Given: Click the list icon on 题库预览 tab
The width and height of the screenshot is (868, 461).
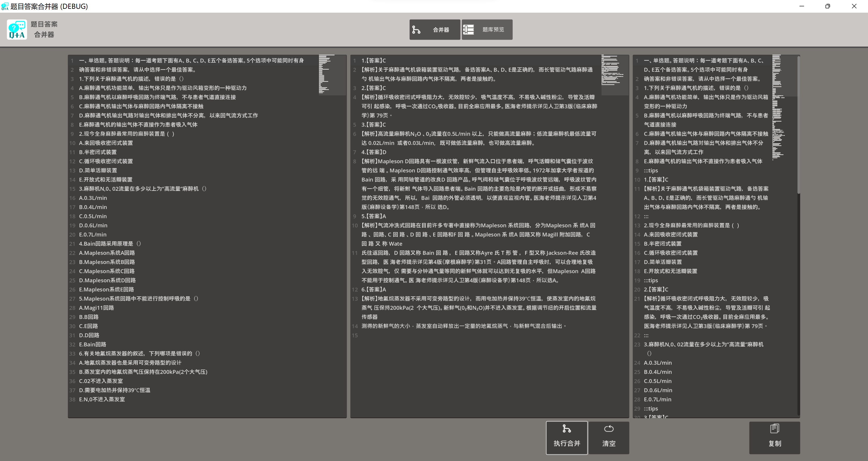Looking at the screenshot, I should (468, 30).
